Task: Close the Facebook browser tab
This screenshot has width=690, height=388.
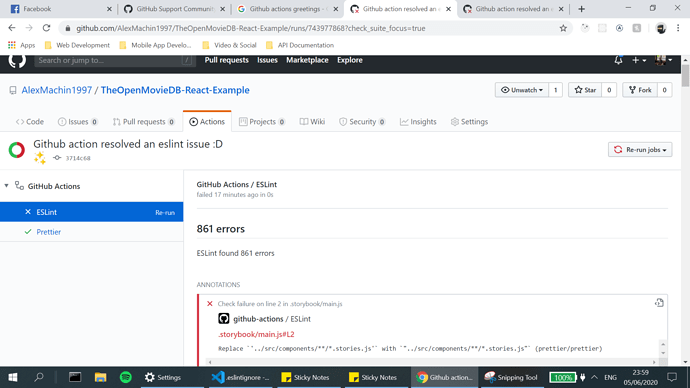Action: click(109, 9)
